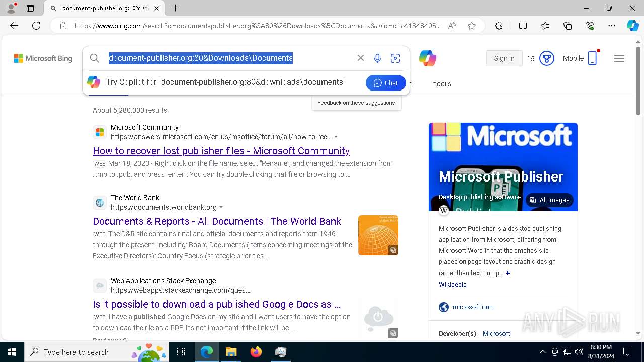Click the Sign in button

[x=504, y=58]
